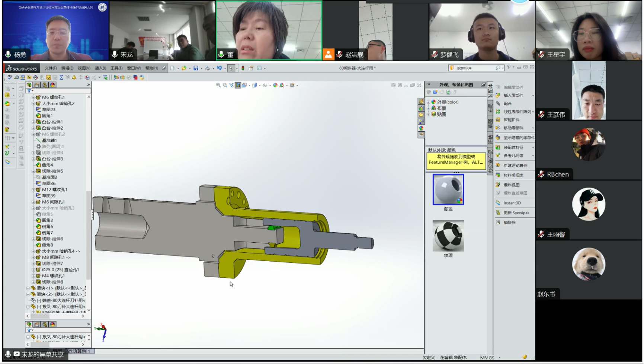Open the 工具(T) menu
This screenshot has width=644, height=364.
(x=116, y=68)
